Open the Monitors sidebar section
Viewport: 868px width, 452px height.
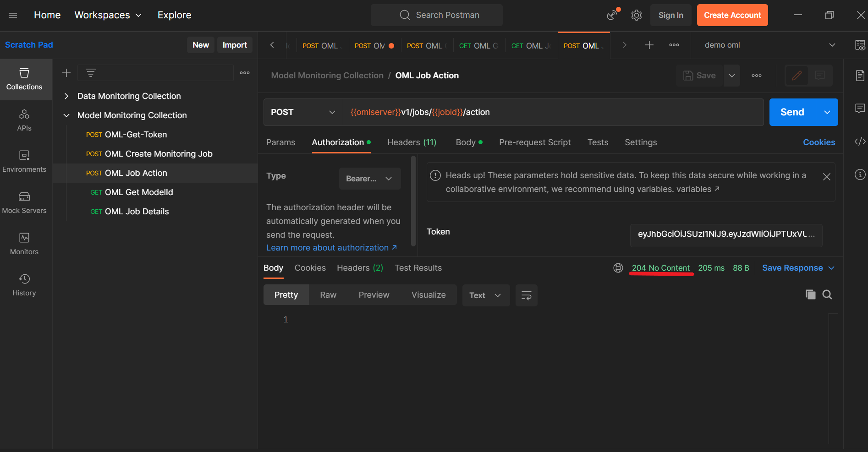24,244
